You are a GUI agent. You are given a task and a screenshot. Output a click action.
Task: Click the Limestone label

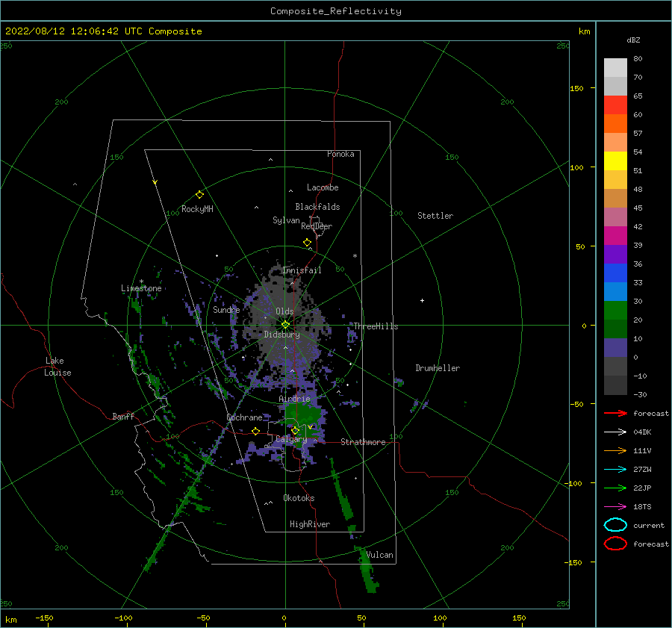pyautogui.click(x=141, y=288)
